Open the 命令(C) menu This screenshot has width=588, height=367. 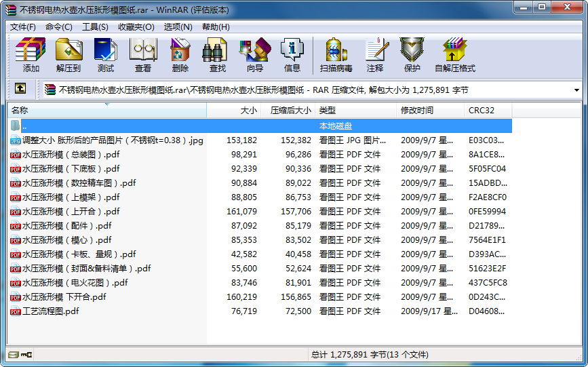click(x=59, y=27)
